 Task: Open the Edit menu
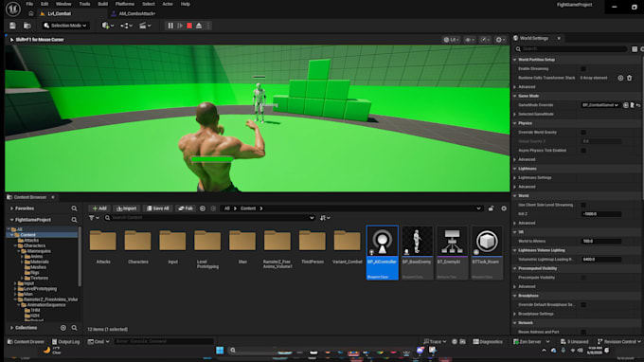45,4
